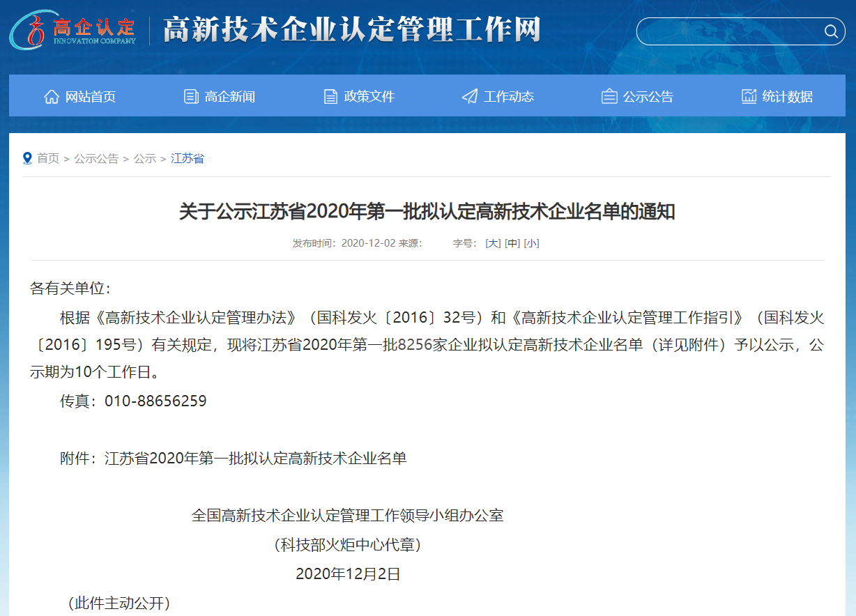Click the （科技部火炬中心代章） line

(x=348, y=545)
